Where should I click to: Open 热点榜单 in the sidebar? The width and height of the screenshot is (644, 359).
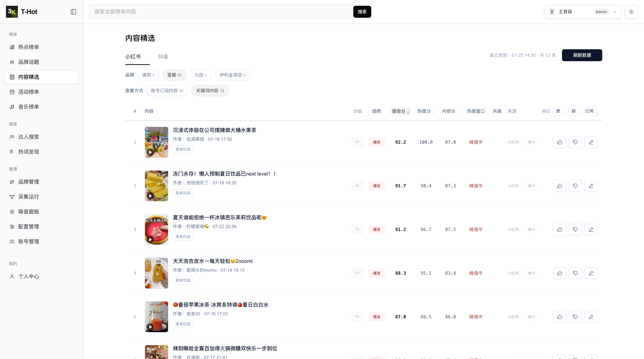click(x=42, y=47)
